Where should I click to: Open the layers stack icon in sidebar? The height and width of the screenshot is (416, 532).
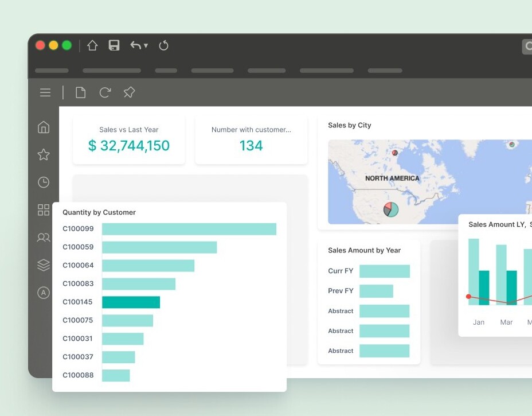pyautogui.click(x=44, y=265)
